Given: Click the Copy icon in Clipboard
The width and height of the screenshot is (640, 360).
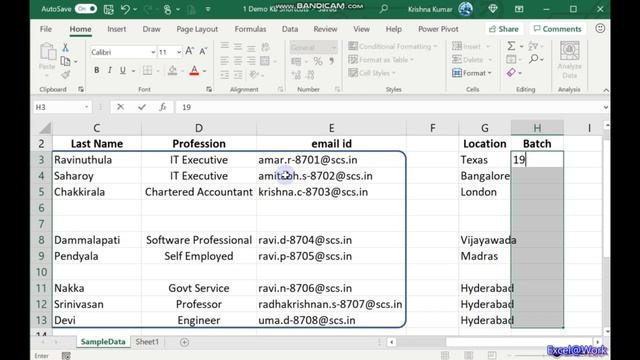Looking at the screenshot, I should 65,61.
